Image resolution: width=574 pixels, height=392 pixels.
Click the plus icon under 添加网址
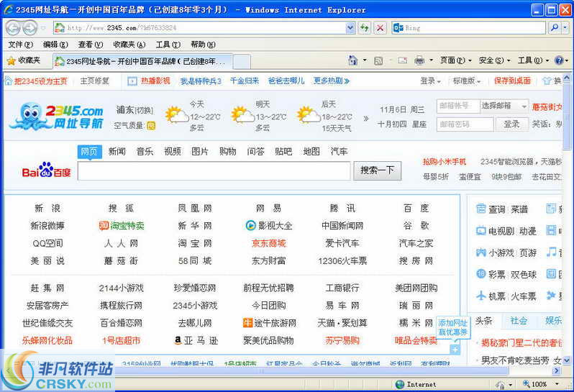point(455,350)
